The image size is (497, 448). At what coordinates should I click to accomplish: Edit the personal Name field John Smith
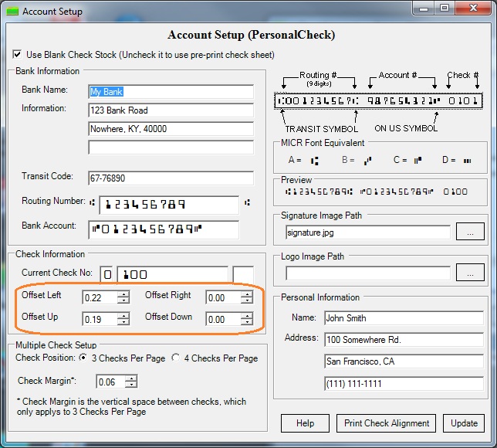403,318
